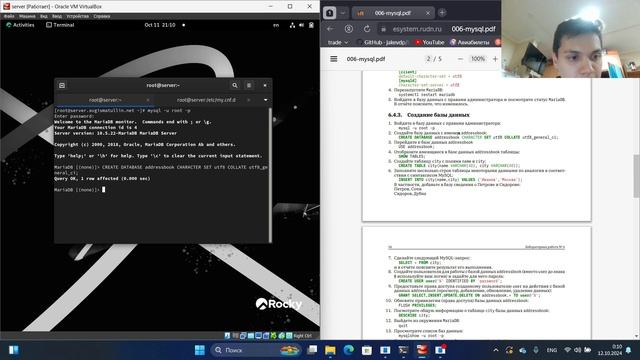Open VirtualBox Машина menu

tap(27, 16)
